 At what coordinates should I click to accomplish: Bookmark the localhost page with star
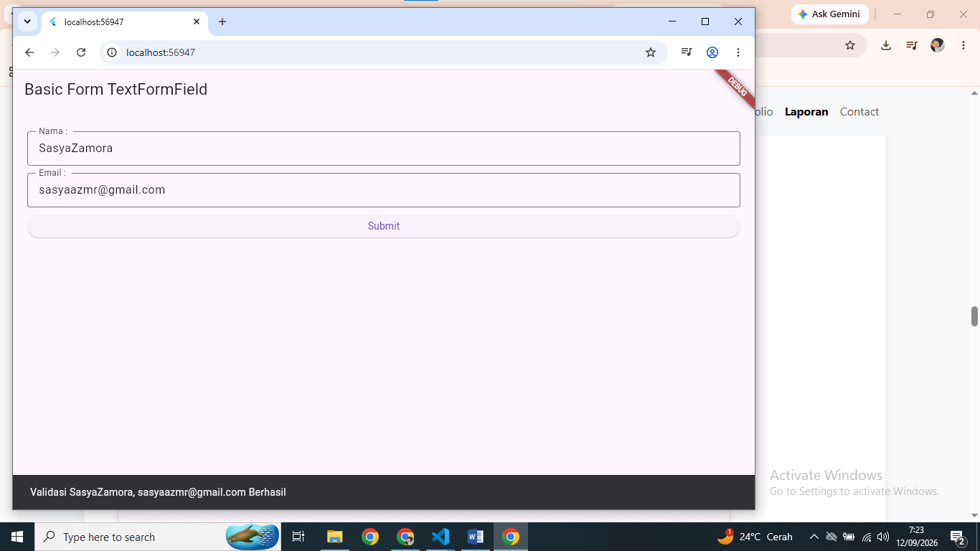[x=651, y=52]
